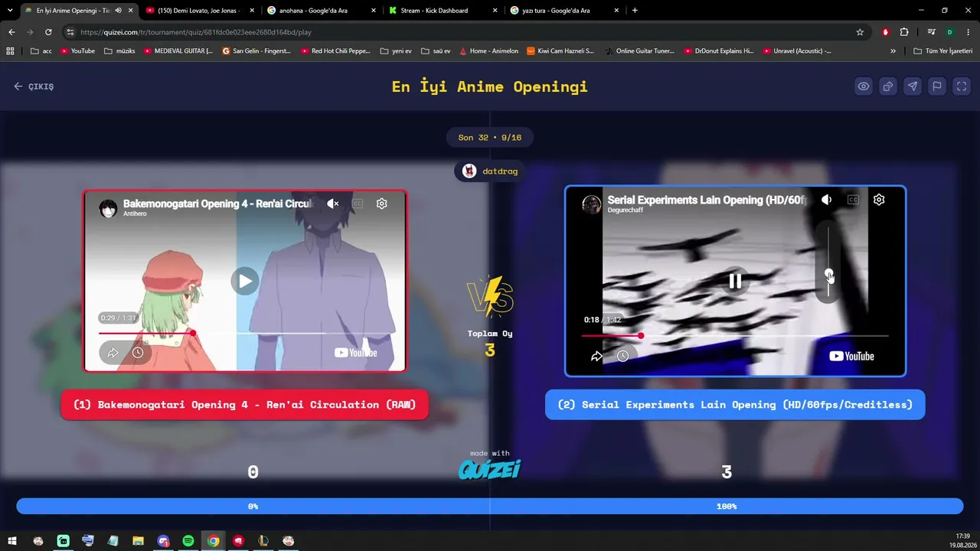980x551 pixels.
Task: Show more bookmarks with the overflow chevron
Action: 893,51
